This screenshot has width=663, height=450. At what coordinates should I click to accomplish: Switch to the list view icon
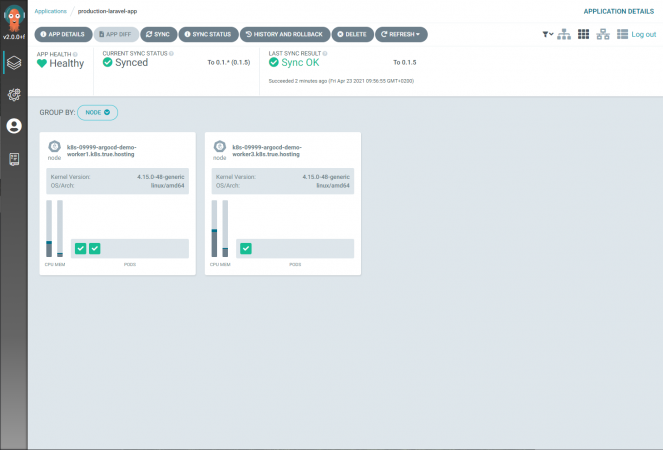click(x=622, y=34)
